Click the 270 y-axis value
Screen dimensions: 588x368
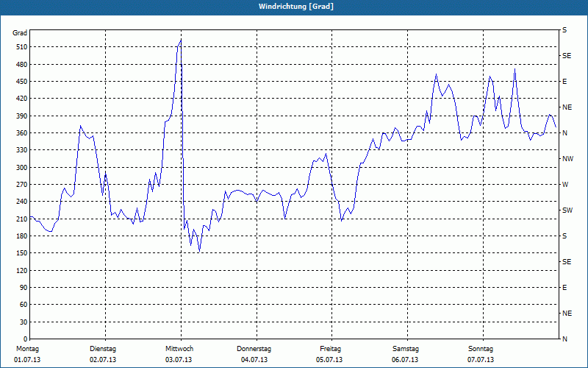(21, 185)
